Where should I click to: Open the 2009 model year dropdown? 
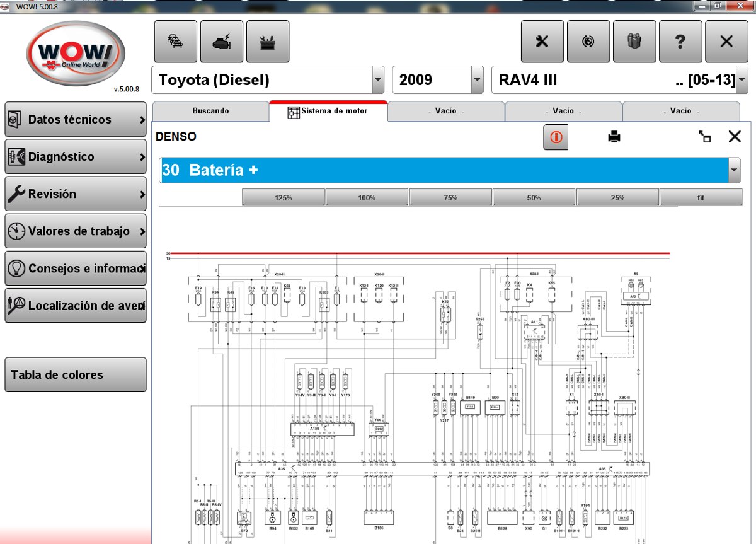tap(474, 80)
